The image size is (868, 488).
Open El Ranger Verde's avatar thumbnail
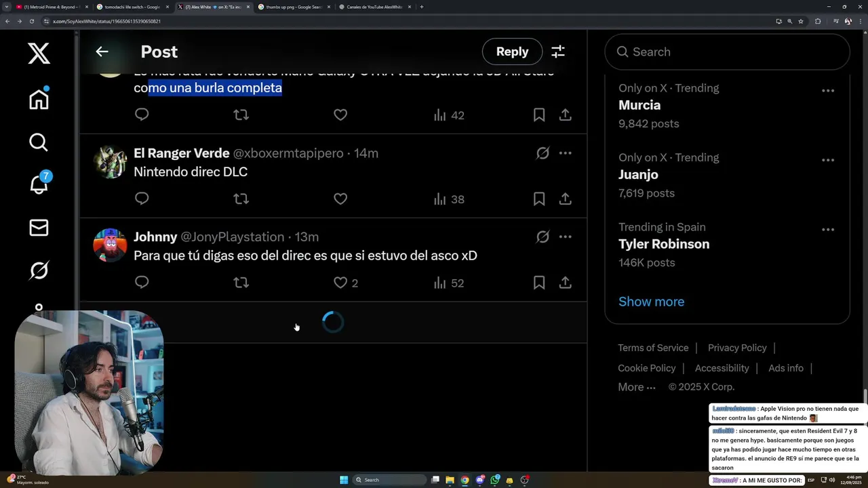pos(110,161)
